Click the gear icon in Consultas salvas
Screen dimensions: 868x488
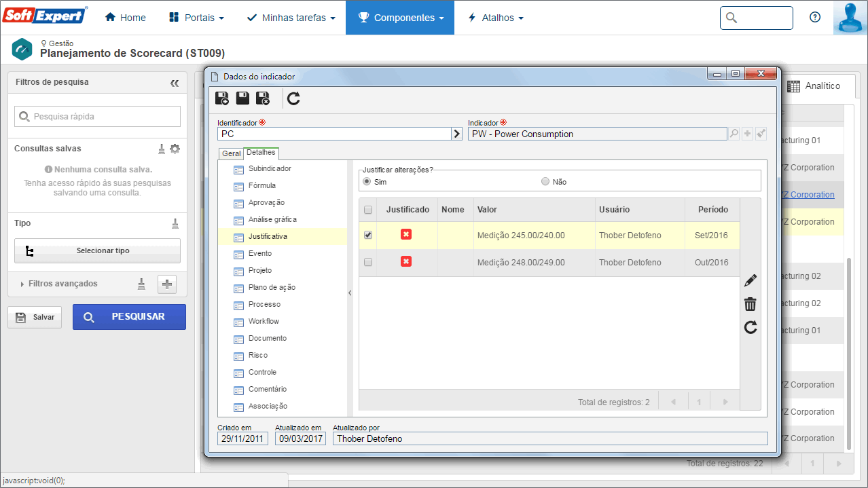tap(175, 149)
